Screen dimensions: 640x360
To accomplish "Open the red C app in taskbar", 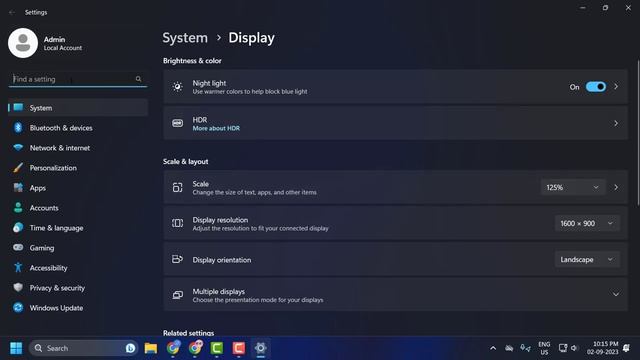I will tap(239, 348).
